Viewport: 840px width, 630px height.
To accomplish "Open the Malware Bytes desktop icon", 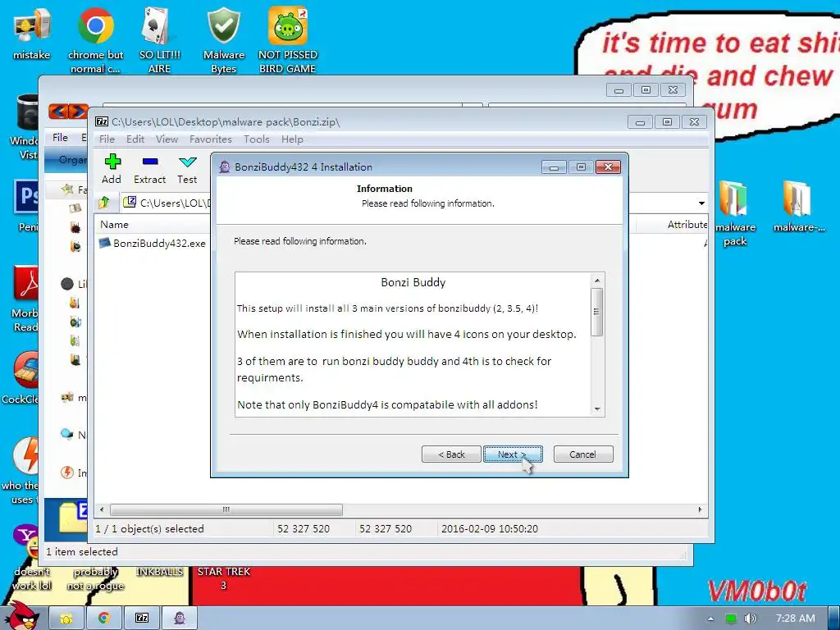I will (223, 40).
